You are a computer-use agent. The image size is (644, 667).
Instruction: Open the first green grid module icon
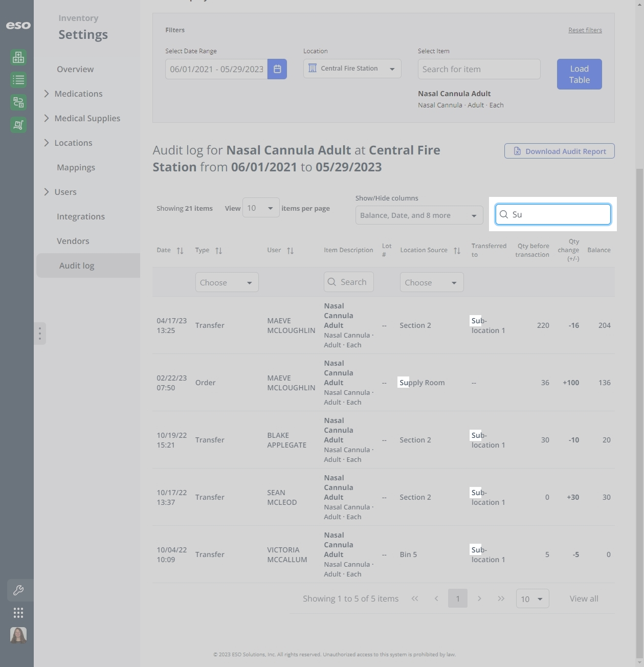[x=18, y=57]
